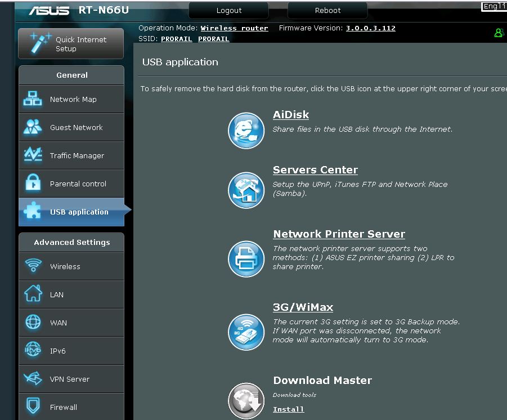This screenshot has height=420, width=507.
Task: Click the WAN globe icon
Action: click(33, 322)
